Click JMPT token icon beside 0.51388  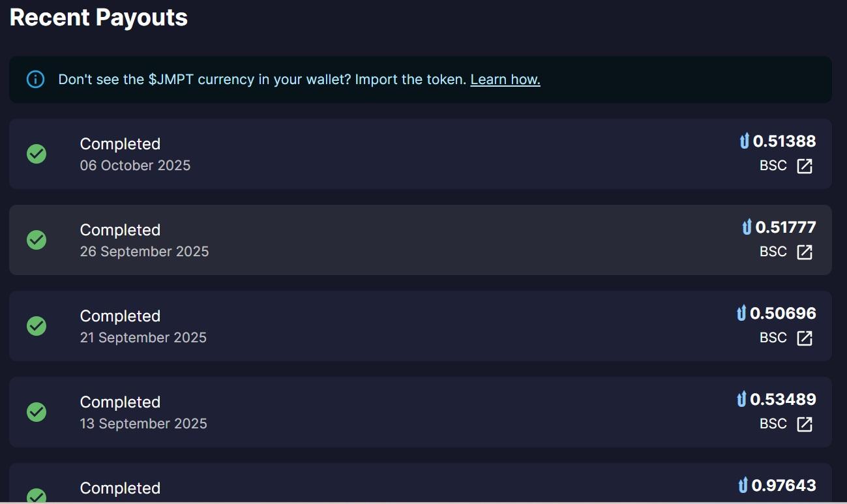745,141
